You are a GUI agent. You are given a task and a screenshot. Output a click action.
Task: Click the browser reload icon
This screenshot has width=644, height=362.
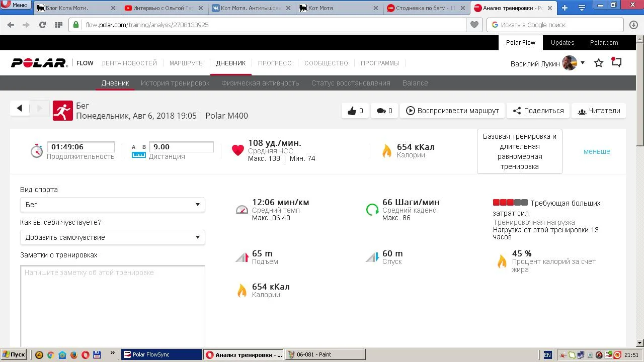tap(42, 25)
